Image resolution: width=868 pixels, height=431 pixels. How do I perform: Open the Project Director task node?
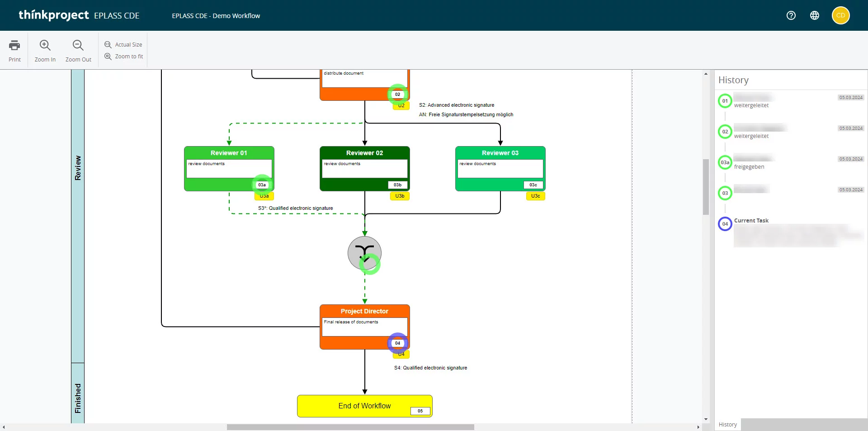[x=364, y=327]
